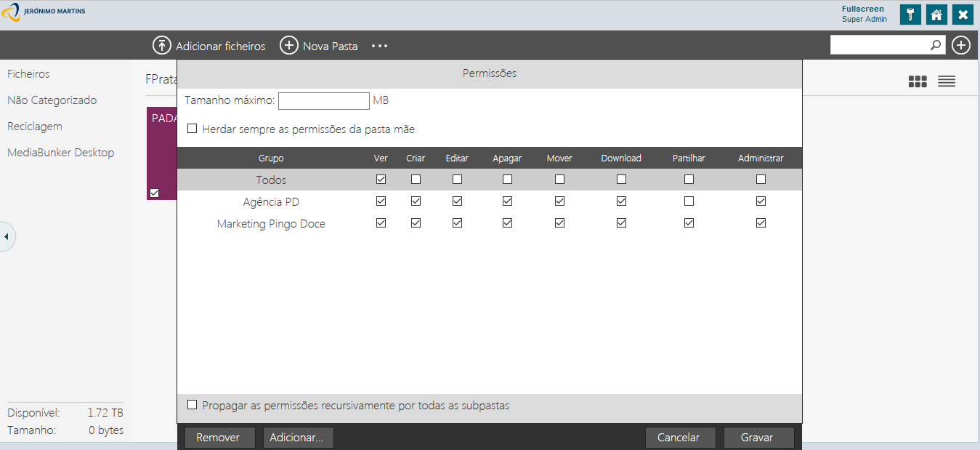
Task: Click the search magnifier icon
Action: (x=936, y=45)
